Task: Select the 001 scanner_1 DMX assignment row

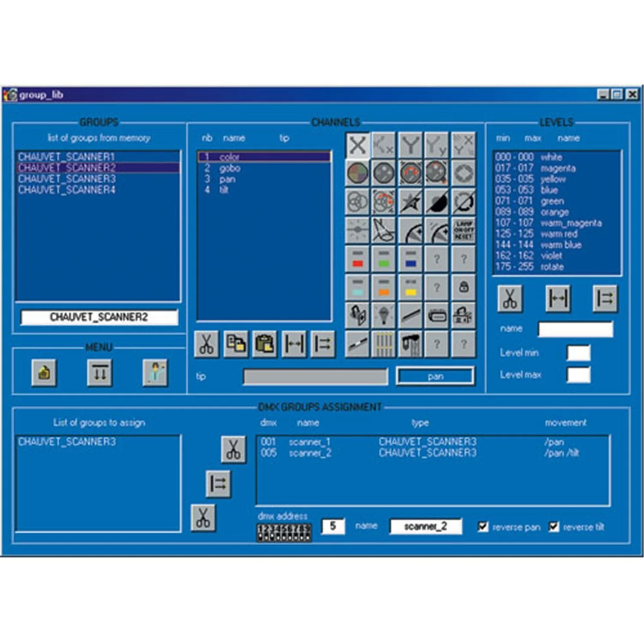Action: [433, 442]
